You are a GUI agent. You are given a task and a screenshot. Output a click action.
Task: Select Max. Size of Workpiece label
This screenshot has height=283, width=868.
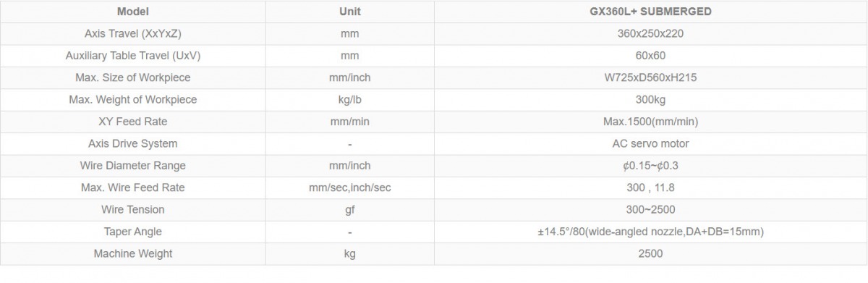(x=132, y=77)
